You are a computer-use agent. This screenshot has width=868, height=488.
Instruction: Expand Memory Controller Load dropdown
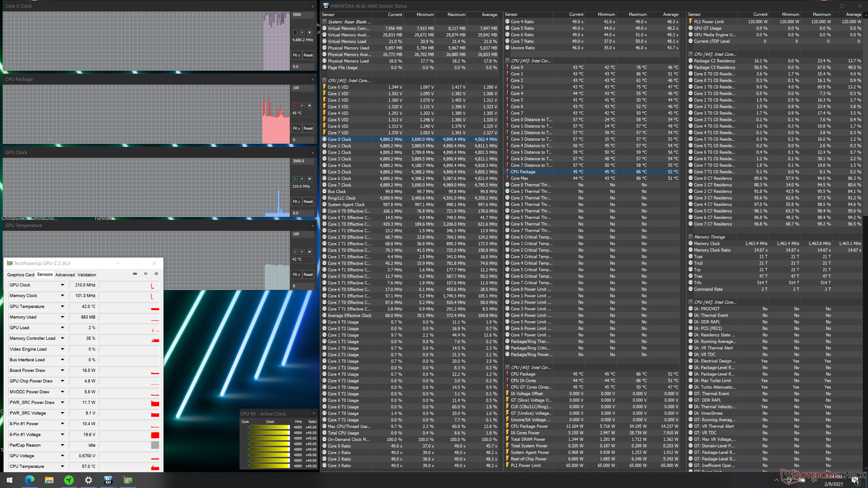[x=62, y=338]
